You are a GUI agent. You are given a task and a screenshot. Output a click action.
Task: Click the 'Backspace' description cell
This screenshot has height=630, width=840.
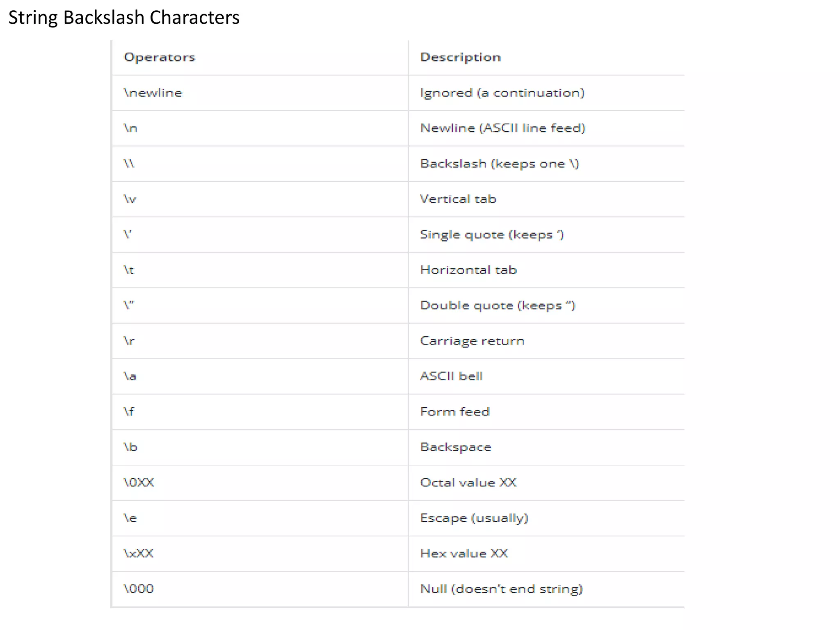point(456,447)
